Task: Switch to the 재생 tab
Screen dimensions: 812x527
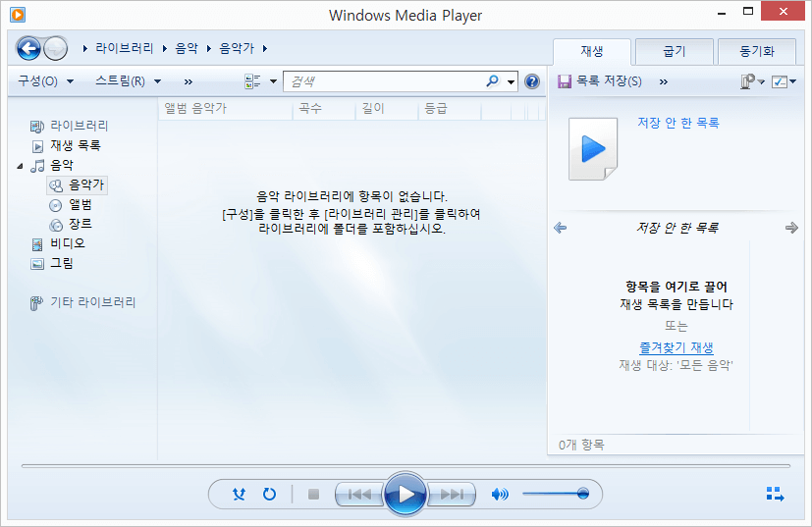Action: [592, 51]
